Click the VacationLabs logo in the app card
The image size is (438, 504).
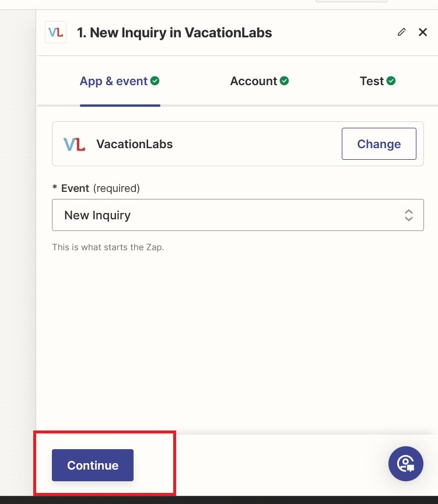(74, 144)
